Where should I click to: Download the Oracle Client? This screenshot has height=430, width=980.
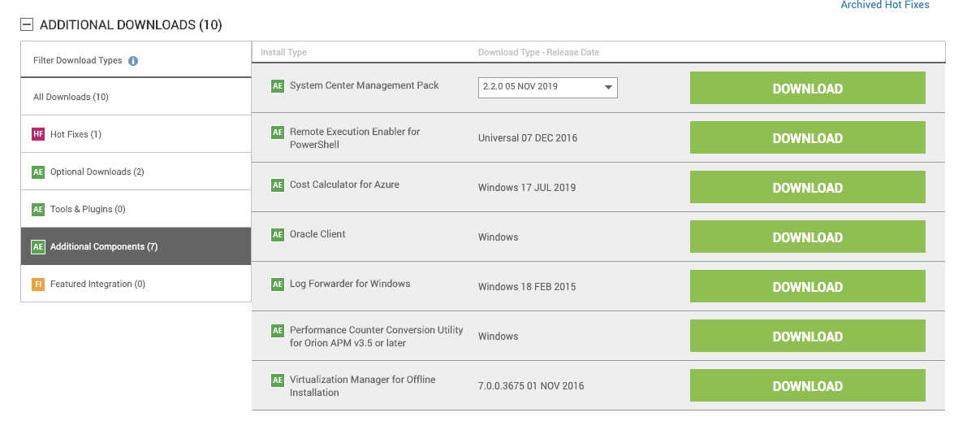coord(807,237)
